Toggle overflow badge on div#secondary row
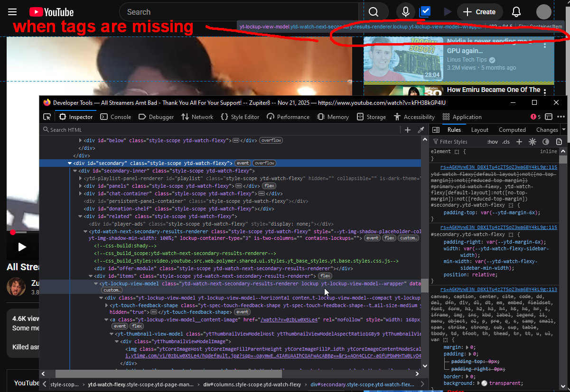Viewport: 570px width, 392px height. point(264,163)
